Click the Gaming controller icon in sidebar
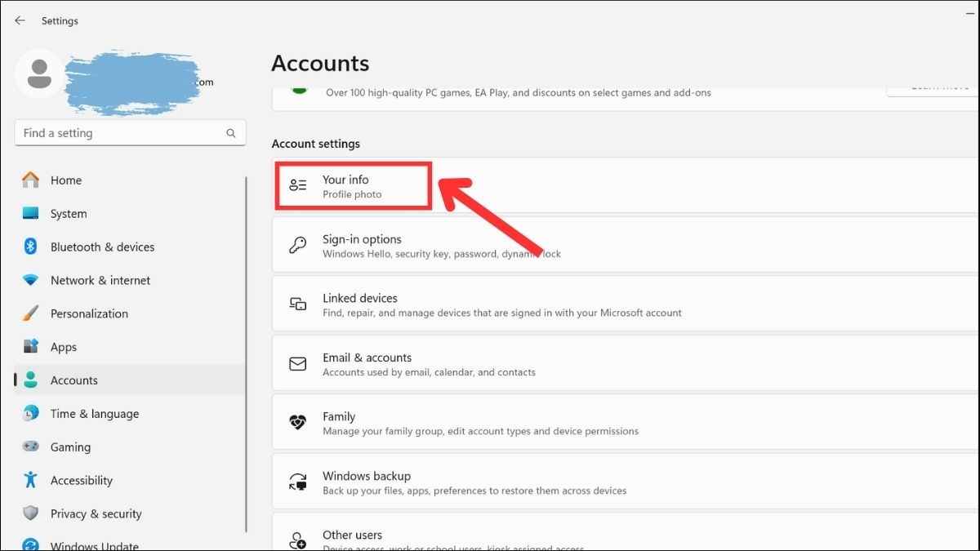Screen dimensions: 980x551 (x=30, y=447)
